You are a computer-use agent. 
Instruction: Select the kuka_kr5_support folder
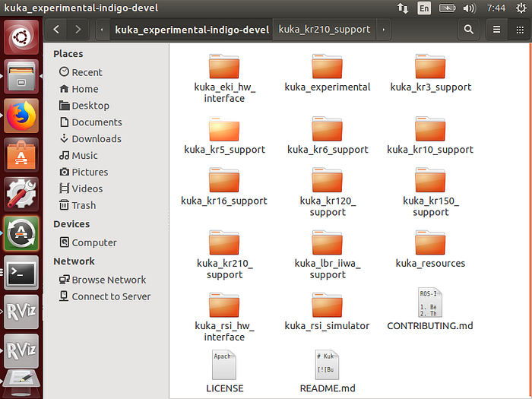click(x=224, y=136)
